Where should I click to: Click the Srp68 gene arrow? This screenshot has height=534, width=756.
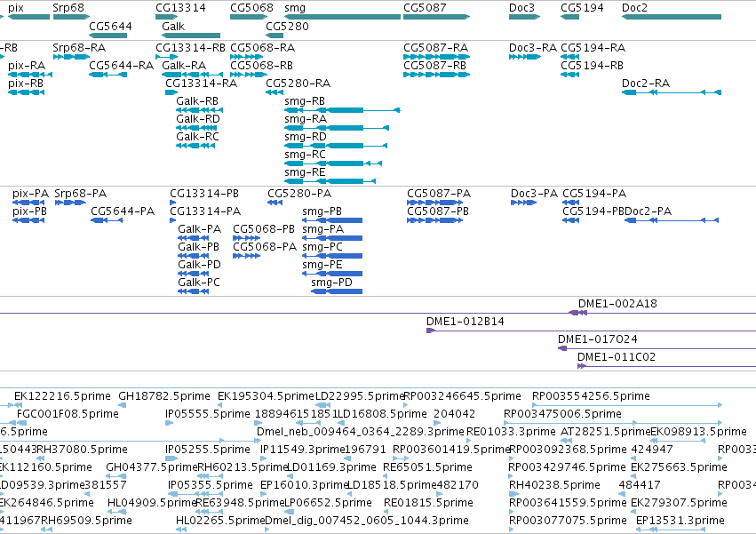tap(71, 17)
